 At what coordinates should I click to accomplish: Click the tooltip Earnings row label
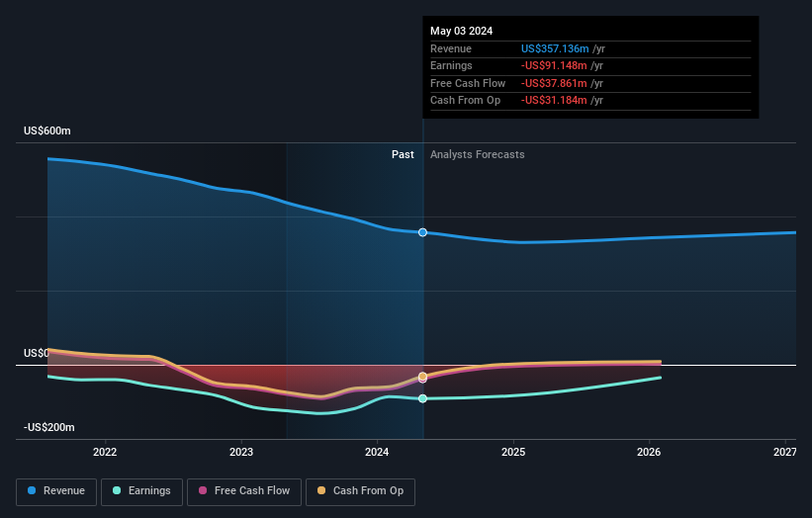tap(451, 65)
